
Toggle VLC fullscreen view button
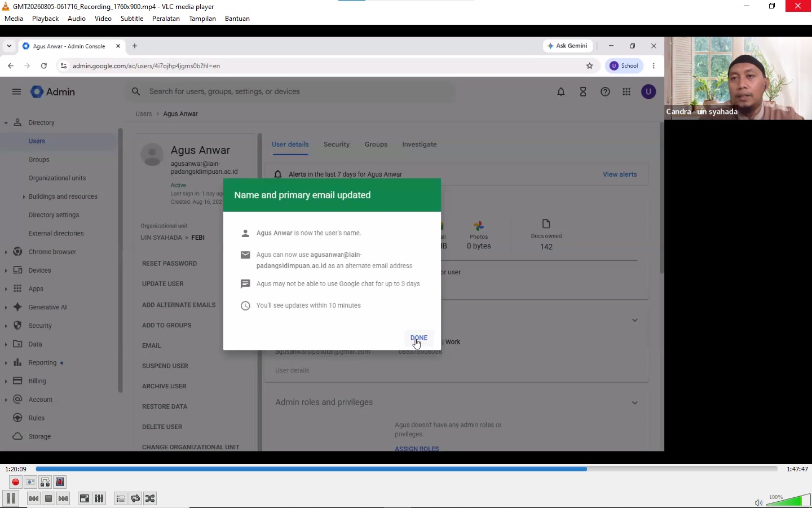(x=84, y=498)
